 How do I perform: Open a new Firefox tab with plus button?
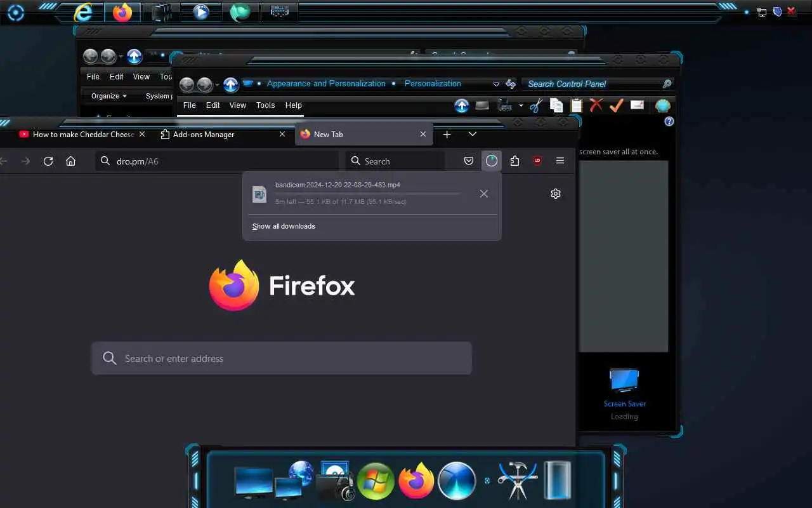tap(447, 134)
